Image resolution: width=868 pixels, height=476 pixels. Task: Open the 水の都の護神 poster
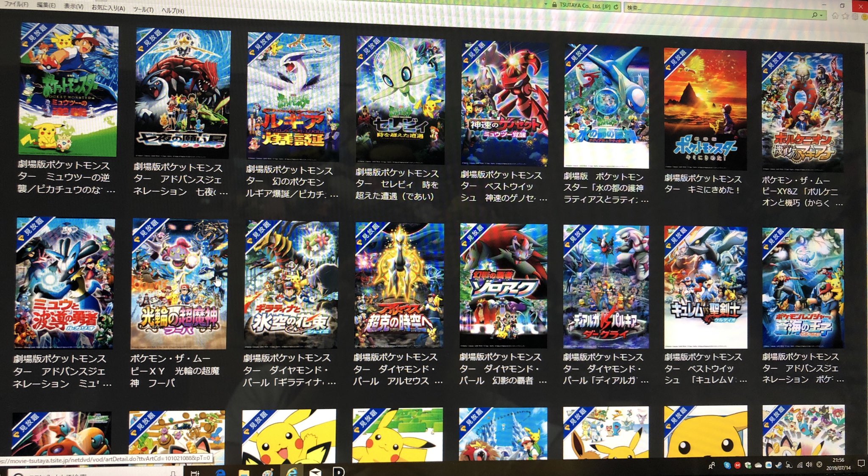tap(606, 107)
